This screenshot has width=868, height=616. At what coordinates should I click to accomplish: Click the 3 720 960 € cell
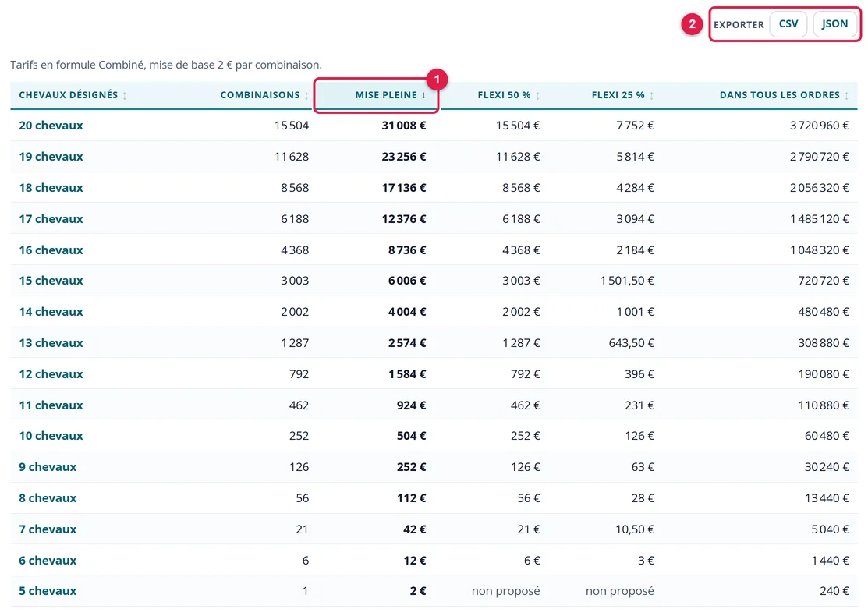820,126
